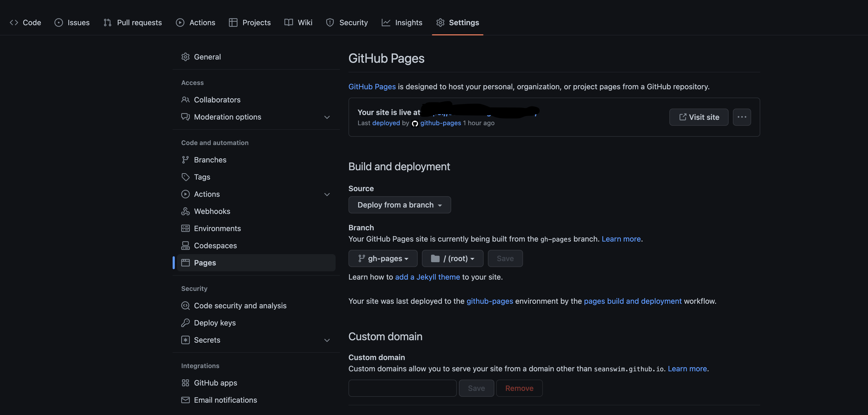Viewport: 868px width, 415px height.
Task: Click the Codespaces icon in sidebar
Action: pos(185,246)
